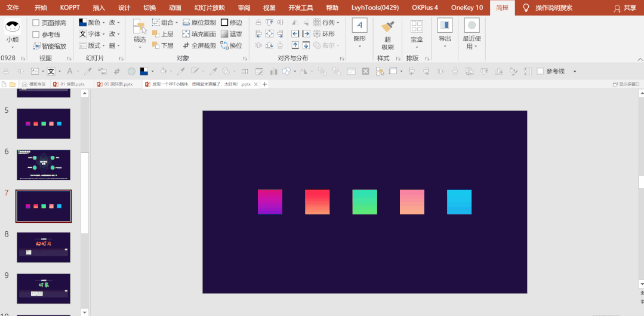Click the 共享 share button
Image resolution: width=644 pixels, height=316 pixels.
[x=625, y=8]
